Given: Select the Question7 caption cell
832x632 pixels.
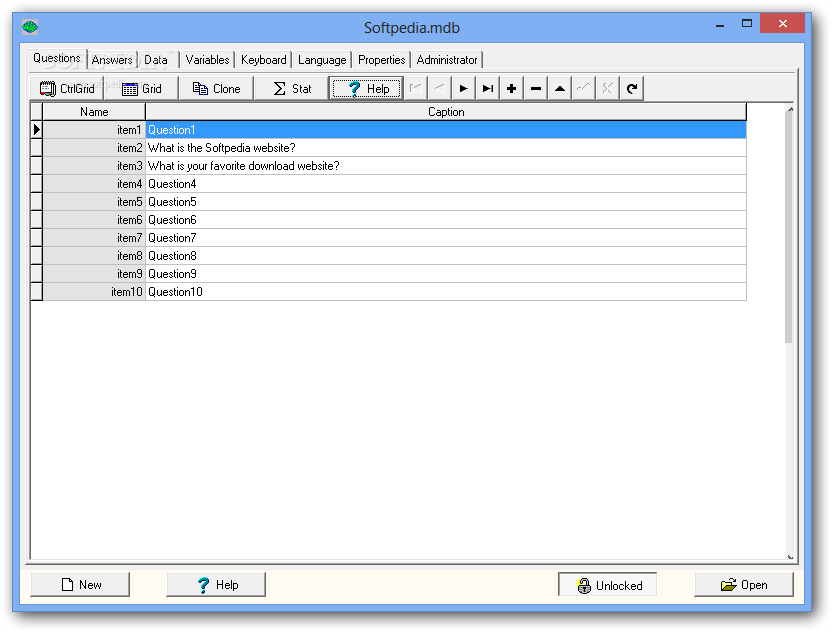Looking at the screenshot, I should pos(446,238).
